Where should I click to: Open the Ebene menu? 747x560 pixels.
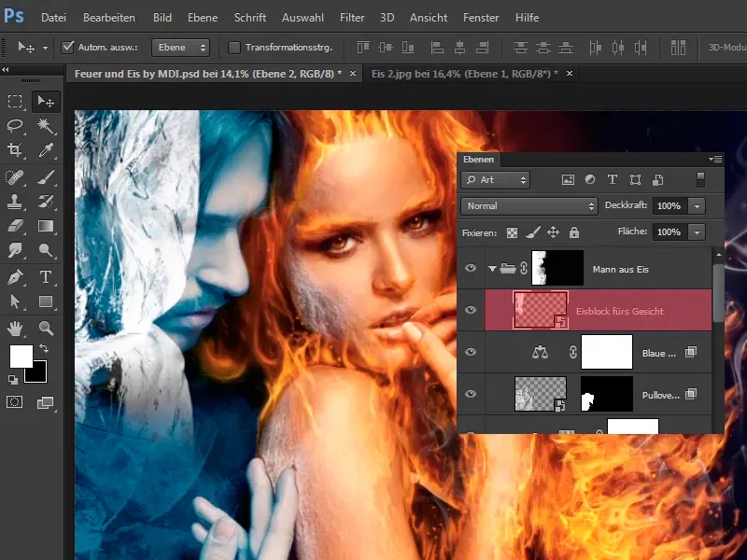click(203, 18)
